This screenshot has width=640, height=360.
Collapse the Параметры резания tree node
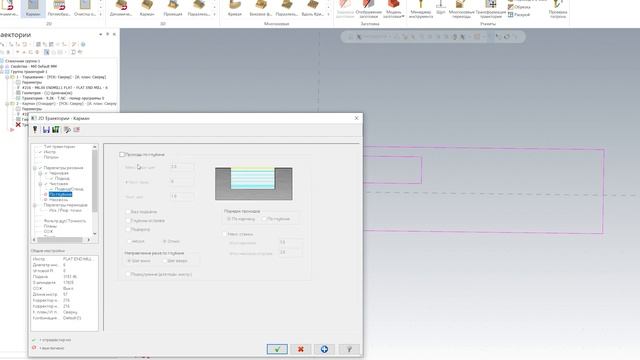click(x=35, y=168)
